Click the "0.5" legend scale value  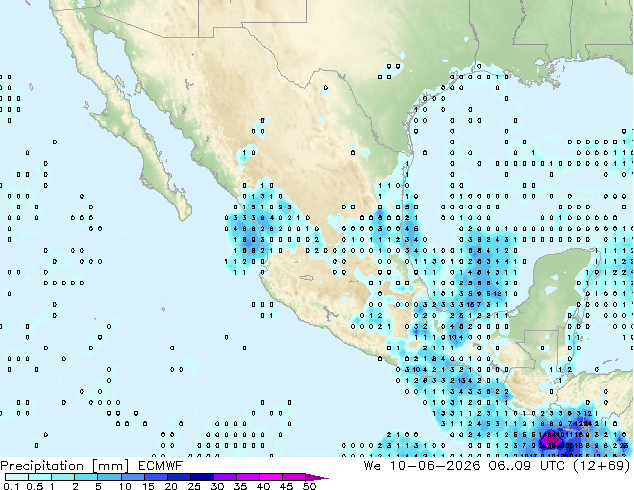(x=35, y=486)
